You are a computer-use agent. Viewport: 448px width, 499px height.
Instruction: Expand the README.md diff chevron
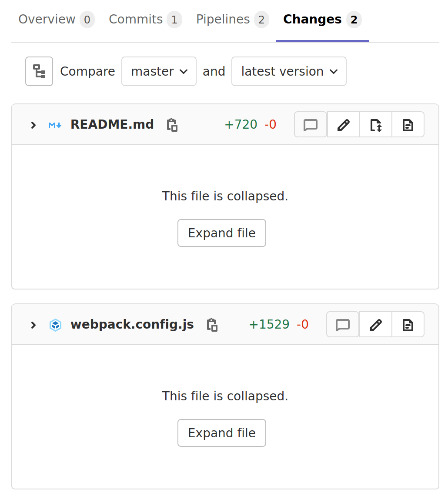pyautogui.click(x=33, y=125)
